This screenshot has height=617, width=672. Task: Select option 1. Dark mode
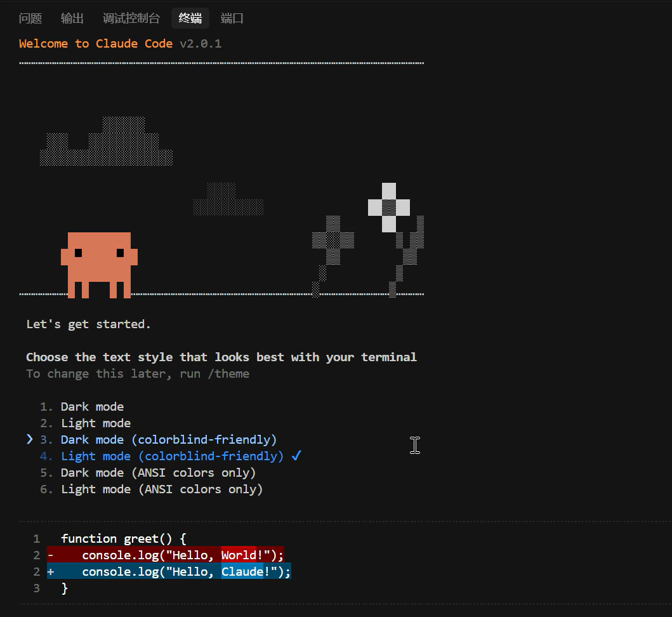point(82,406)
